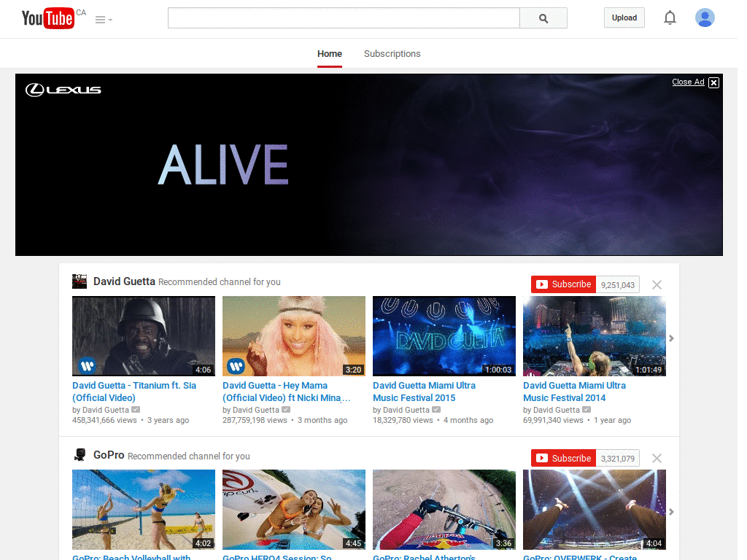This screenshot has width=747, height=560.
Task: Click the 458,341,666 views text
Action: click(104, 421)
